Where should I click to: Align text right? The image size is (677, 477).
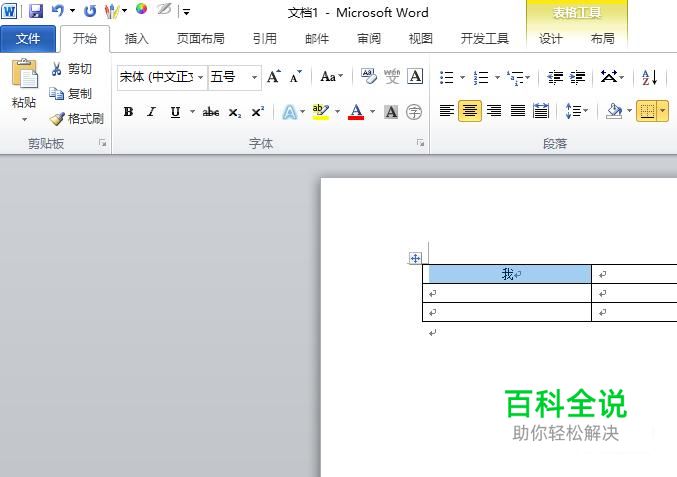[x=494, y=111]
